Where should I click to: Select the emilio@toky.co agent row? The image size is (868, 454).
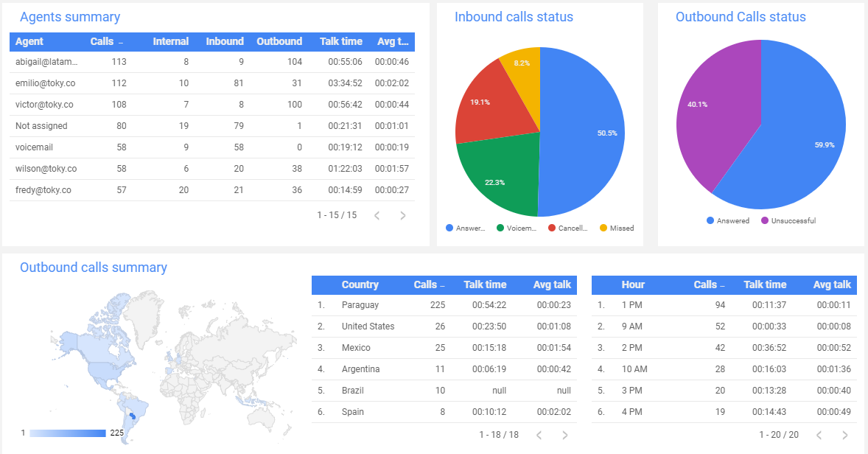[44, 83]
